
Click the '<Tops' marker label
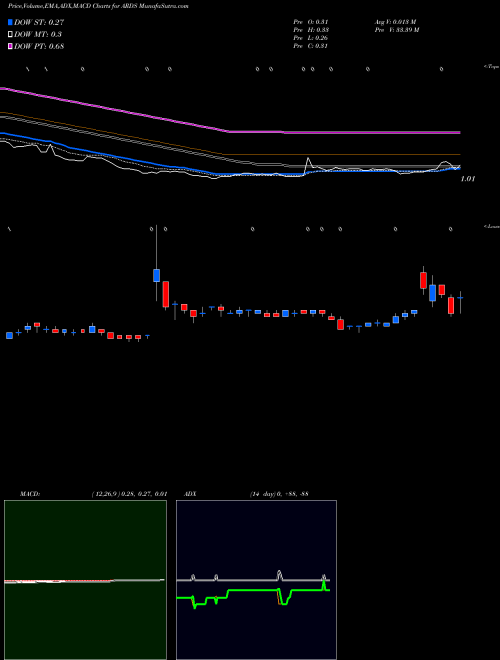pos(492,67)
